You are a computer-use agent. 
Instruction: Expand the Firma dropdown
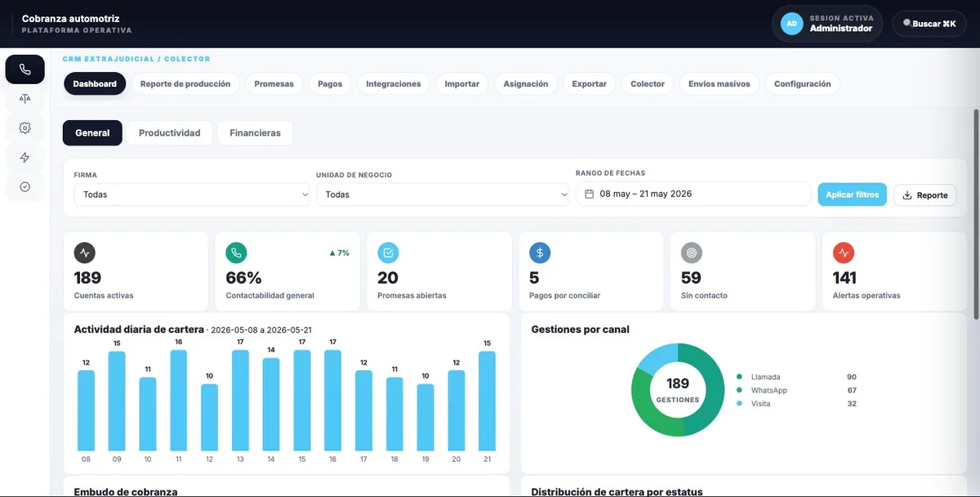(x=192, y=195)
